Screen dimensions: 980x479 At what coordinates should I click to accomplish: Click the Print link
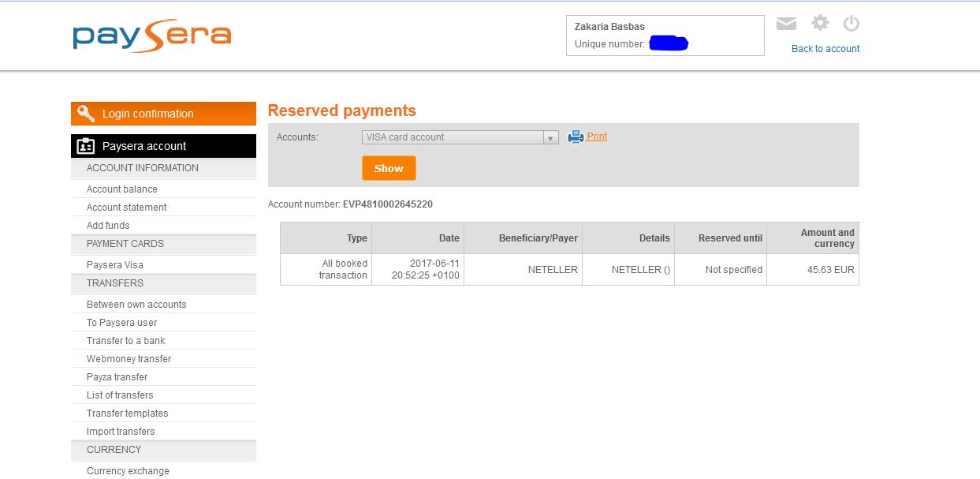click(x=597, y=137)
